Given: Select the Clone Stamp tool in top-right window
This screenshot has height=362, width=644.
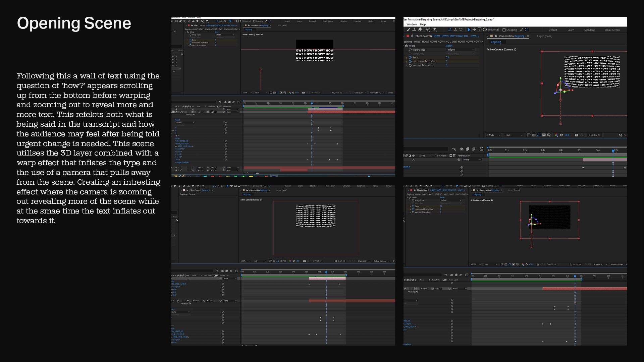Looking at the screenshot, I should tap(414, 29).
